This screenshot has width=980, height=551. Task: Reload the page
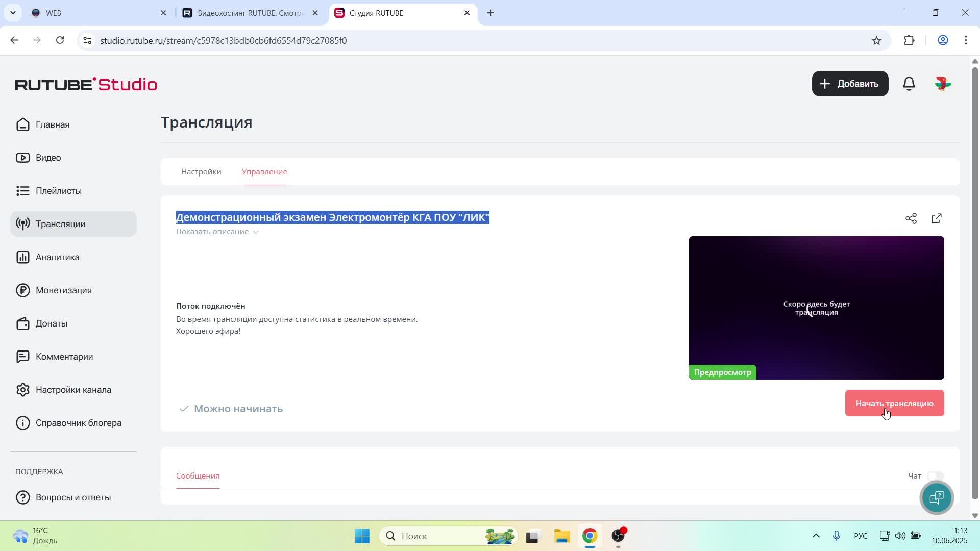point(60,40)
